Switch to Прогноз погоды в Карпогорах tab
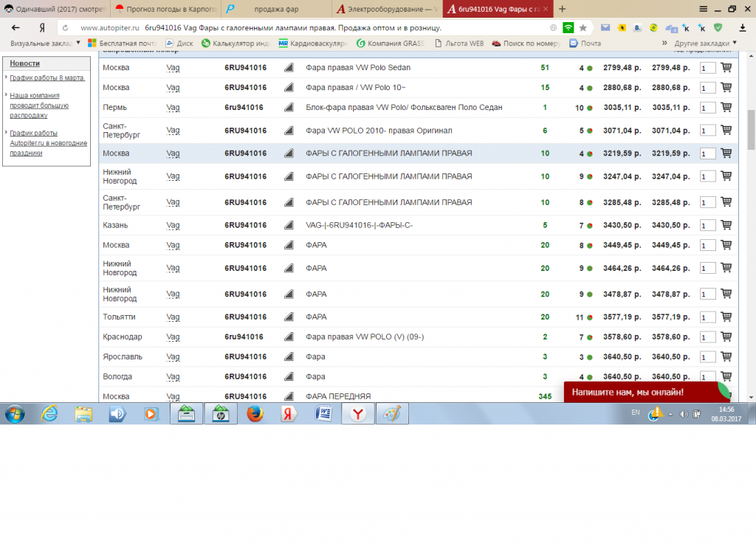 [166, 9]
